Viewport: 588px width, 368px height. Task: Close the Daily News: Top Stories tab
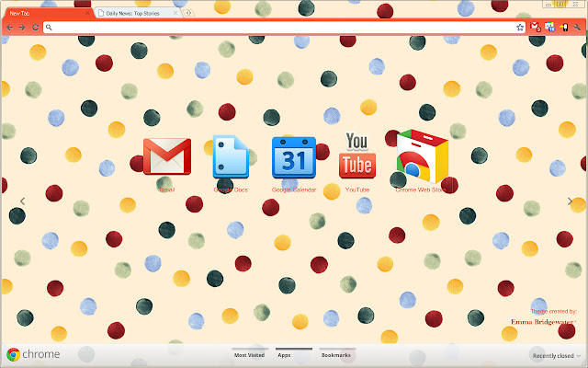175,13
